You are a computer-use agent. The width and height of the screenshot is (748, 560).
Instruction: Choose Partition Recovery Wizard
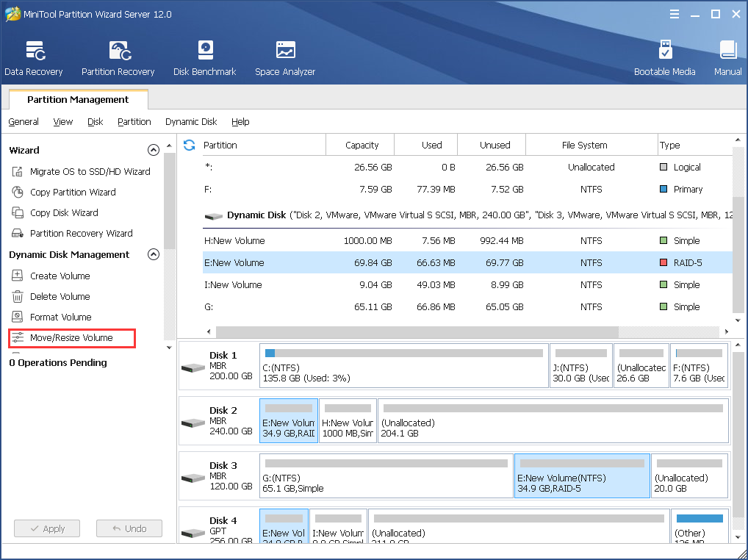[81, 233]
